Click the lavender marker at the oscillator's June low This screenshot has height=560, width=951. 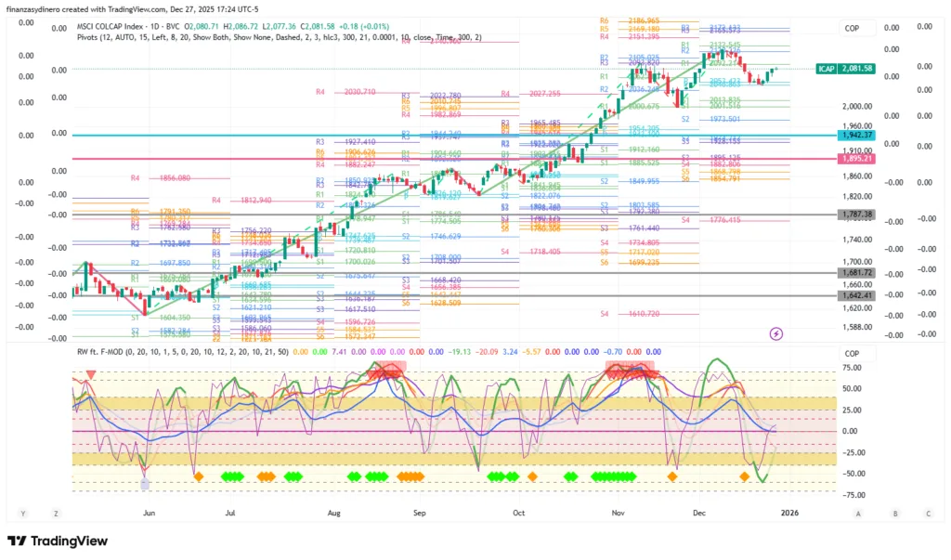(x=144, y=484)
